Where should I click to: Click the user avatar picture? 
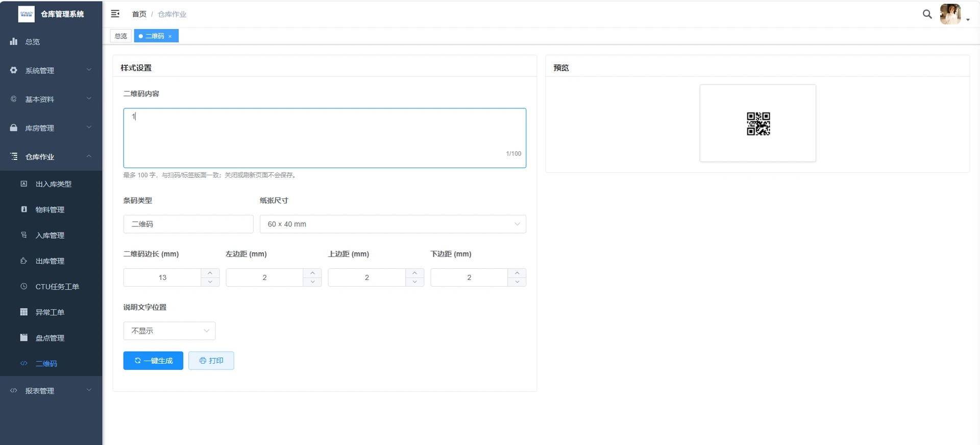click(x=950, y=14)
